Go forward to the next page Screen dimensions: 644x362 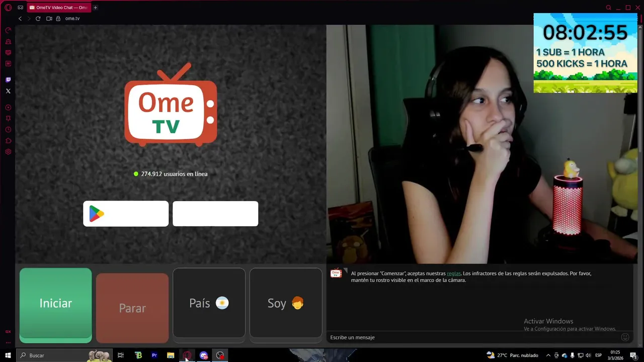tap(29, 19)
